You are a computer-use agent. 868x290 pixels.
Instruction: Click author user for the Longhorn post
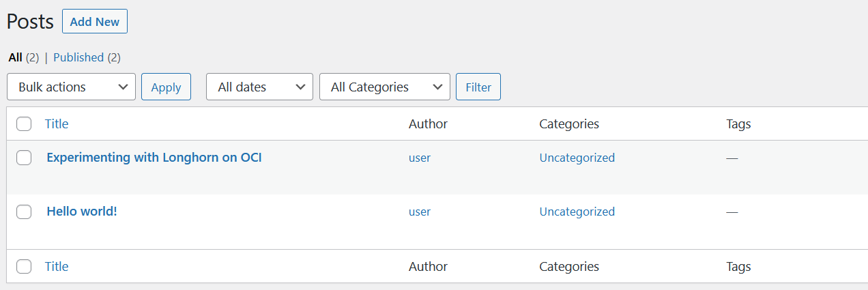pos(420,158)
